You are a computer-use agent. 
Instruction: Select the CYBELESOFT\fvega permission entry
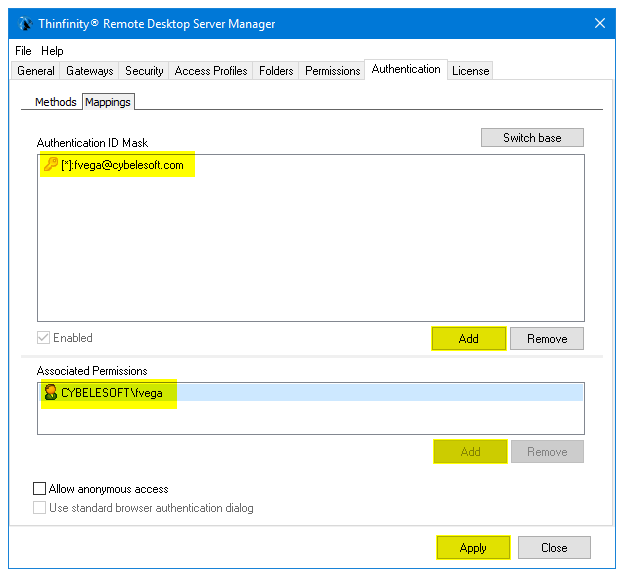coord(311,392)
